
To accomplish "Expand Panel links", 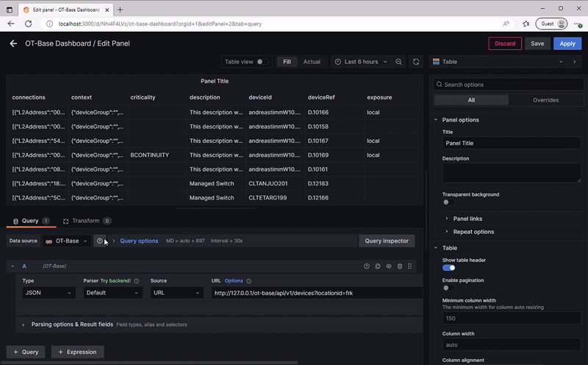I will (x=467, y=219).
